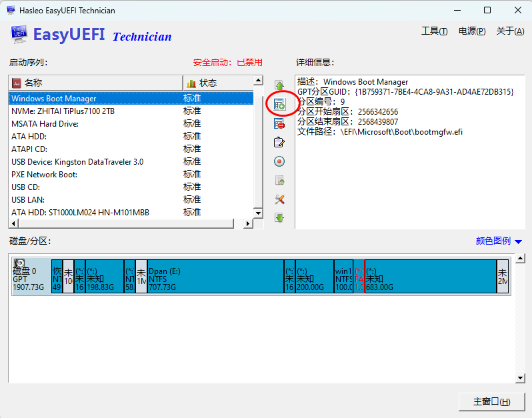The width and height of the screenshot is (532, 418).
Task: Select USB LAN: boot entry
Action: [x=131, y=200]
